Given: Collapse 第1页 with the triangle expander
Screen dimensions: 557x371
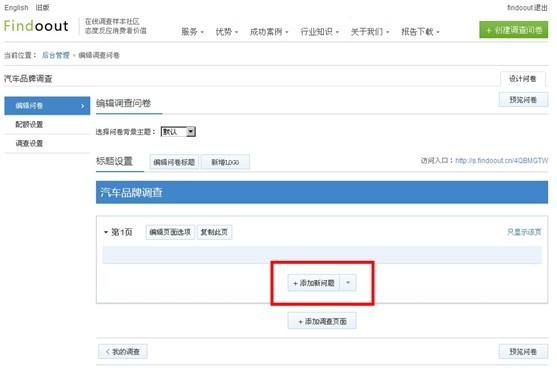Looking at the screenshot, I should point(106,232).
